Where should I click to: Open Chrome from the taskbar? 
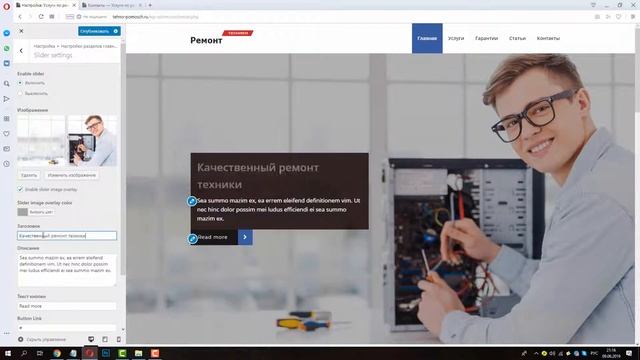(57, 353)
